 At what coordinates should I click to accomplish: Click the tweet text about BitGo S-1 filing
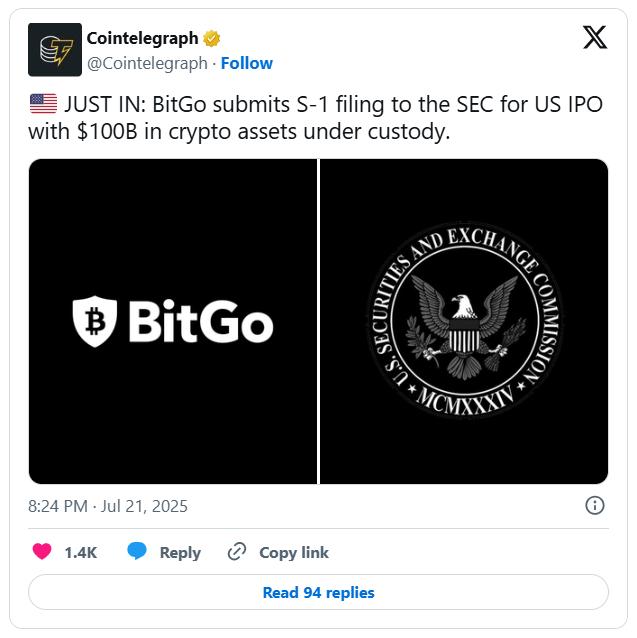(x=316, y=118)
